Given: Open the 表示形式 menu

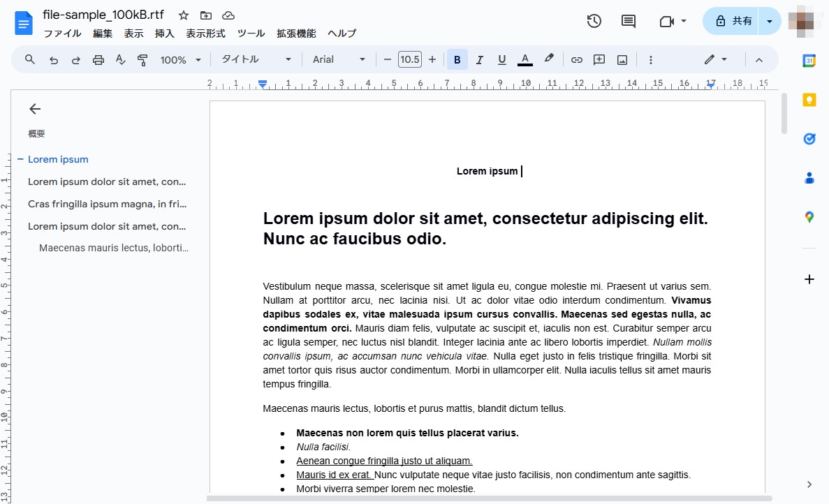Looking at the screenshot, I should (x=205, y=34).
